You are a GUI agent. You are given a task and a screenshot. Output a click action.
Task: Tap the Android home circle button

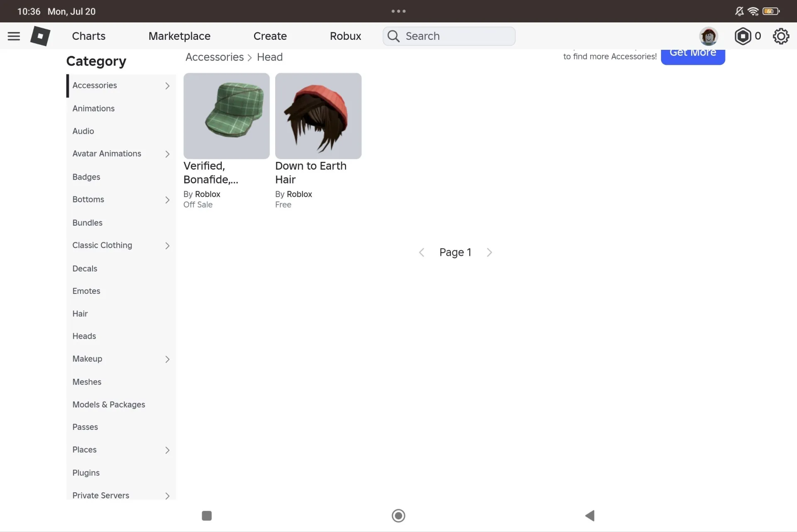[x=398, y=515]
